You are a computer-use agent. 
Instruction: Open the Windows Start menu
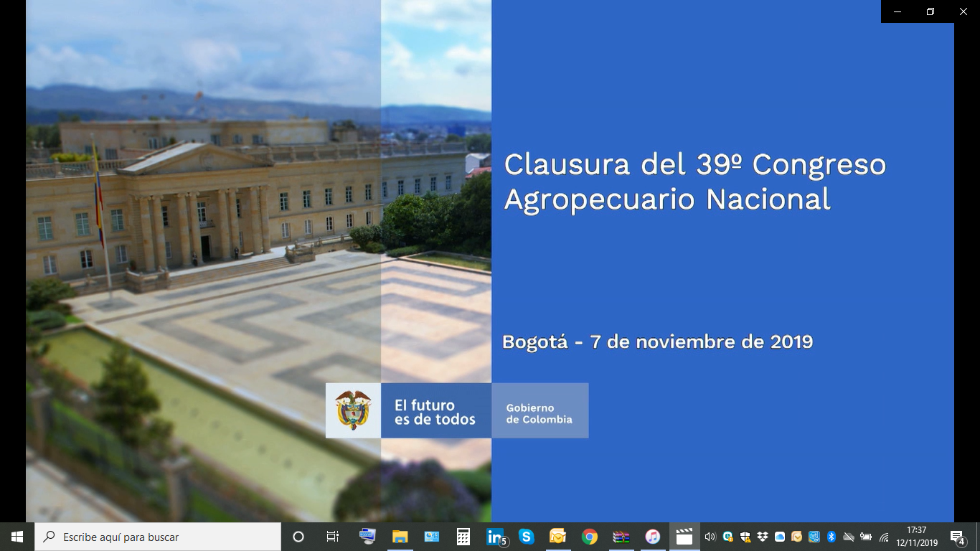tap(17, 537)
